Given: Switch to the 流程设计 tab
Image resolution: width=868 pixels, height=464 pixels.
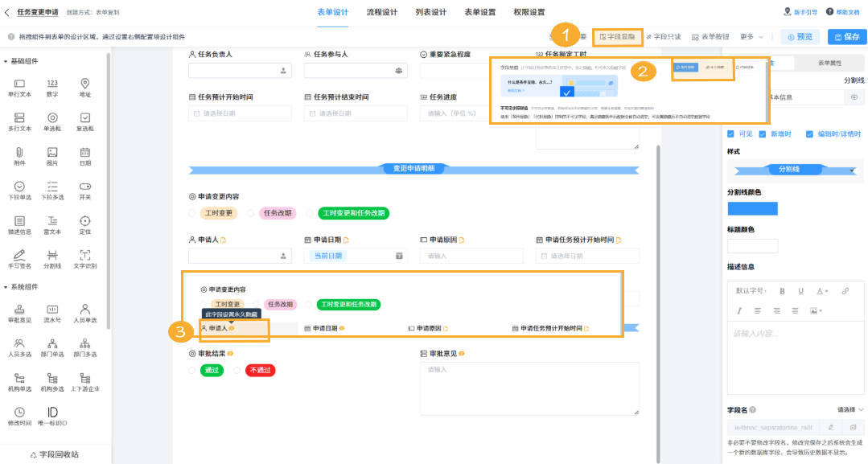Looking at the screenshot, I should 382,13.
